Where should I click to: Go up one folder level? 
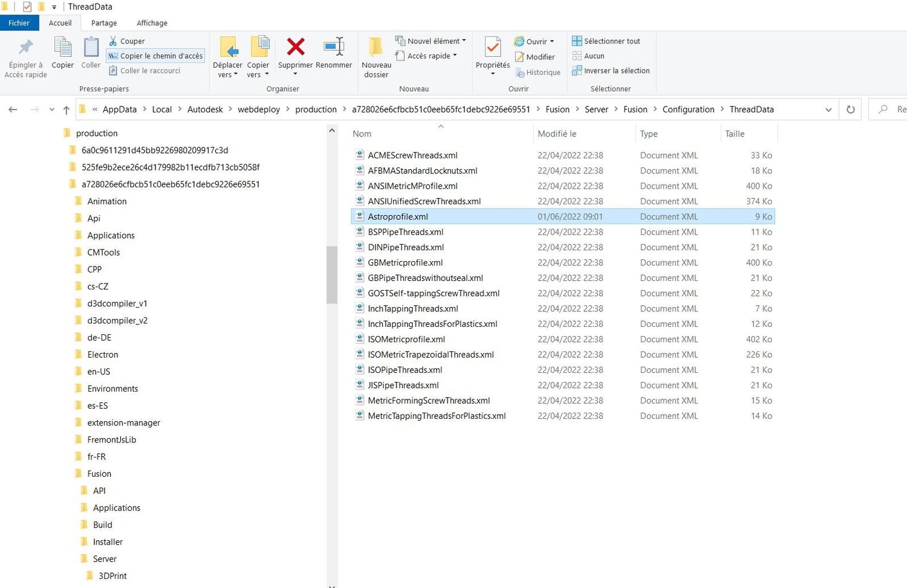pos(67,109)
